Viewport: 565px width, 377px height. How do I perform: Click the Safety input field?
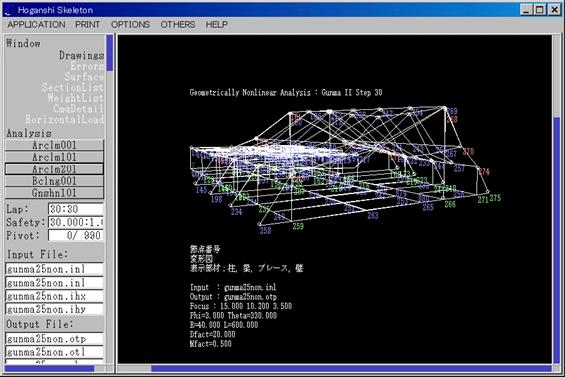tap(76, 222)
